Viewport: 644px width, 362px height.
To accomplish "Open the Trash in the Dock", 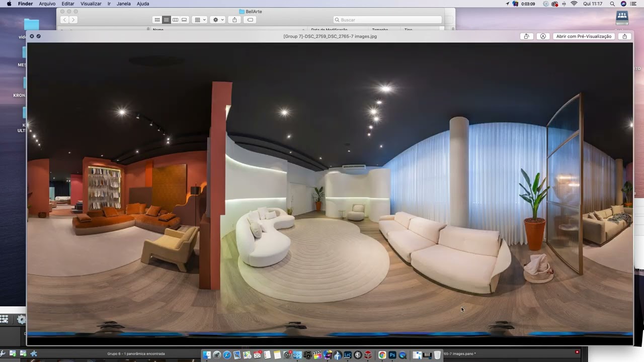I will [437, 355].
